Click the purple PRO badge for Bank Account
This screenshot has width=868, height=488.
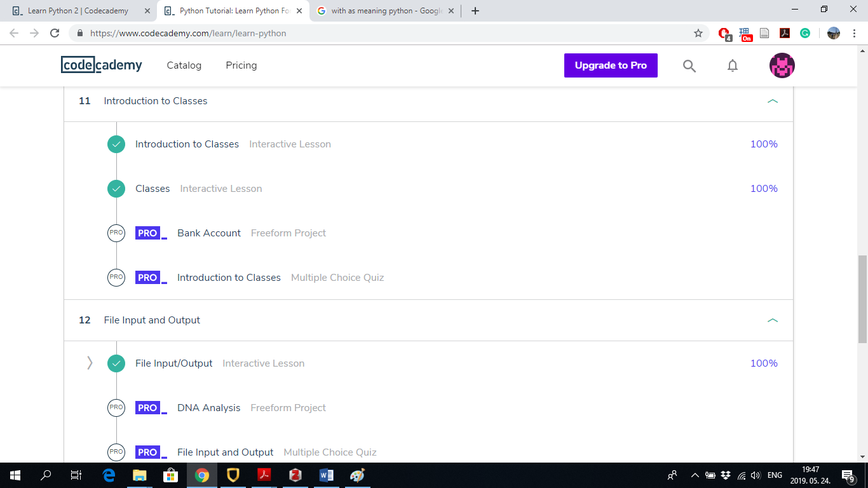coord(151,233)
